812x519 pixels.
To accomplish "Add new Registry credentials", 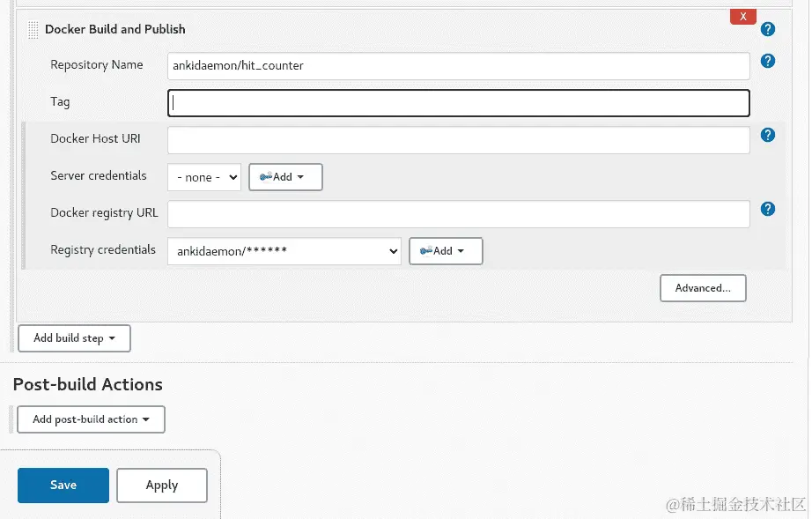I will tap(446, 251).
